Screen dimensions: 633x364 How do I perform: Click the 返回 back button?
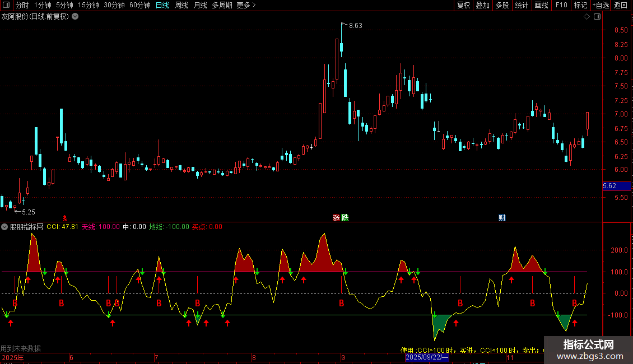click(x=621, y=5)
